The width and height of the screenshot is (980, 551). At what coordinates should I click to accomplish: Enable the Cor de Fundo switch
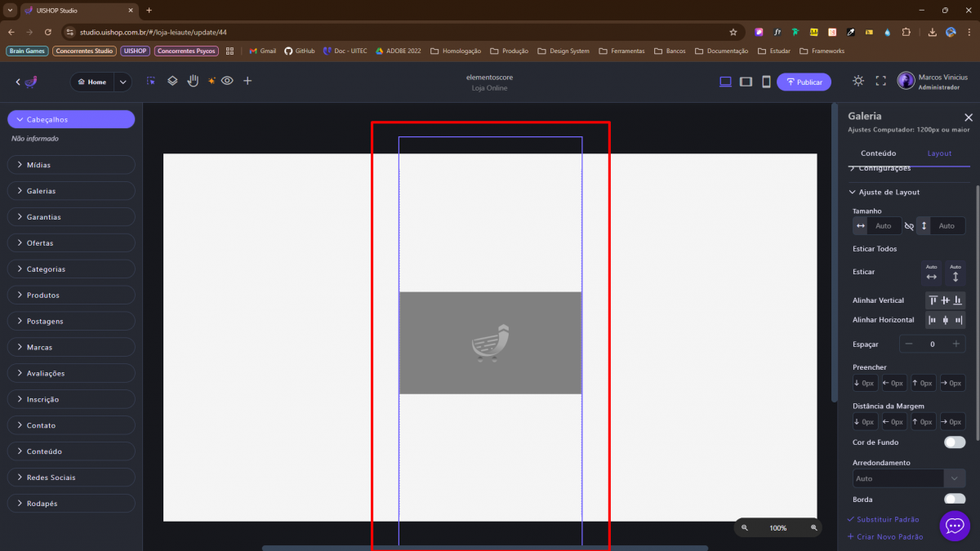tap(954, 442)
